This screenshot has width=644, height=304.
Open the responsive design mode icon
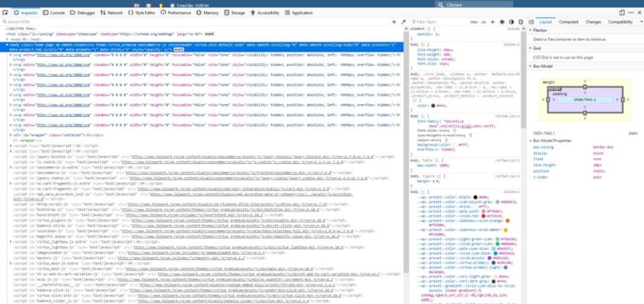pos(622,13)
